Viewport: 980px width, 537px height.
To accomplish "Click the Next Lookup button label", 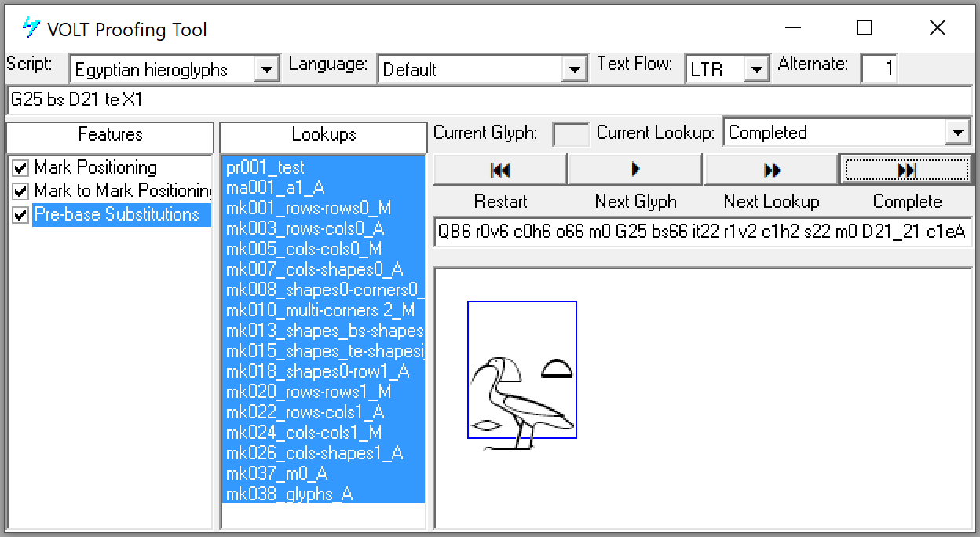I will click(771, 202).
